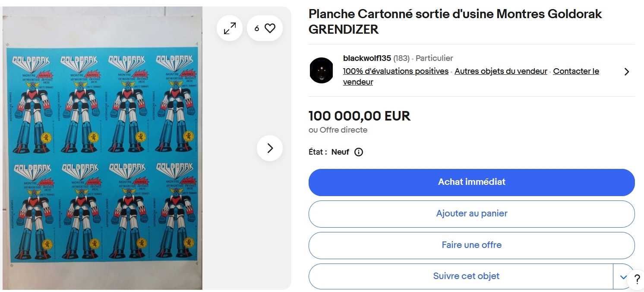
Task: Open seller profile blackwolf135
Action: click(x=367, y=58)
